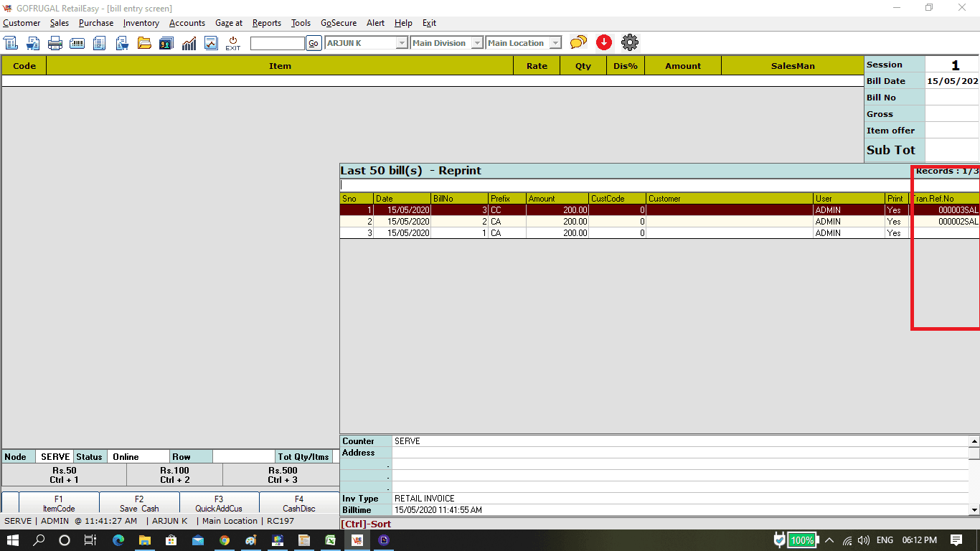Viewport: 980px width, 551px height.
Task: Expand the Main Division dropdown
Action: (x=477, y=43)
